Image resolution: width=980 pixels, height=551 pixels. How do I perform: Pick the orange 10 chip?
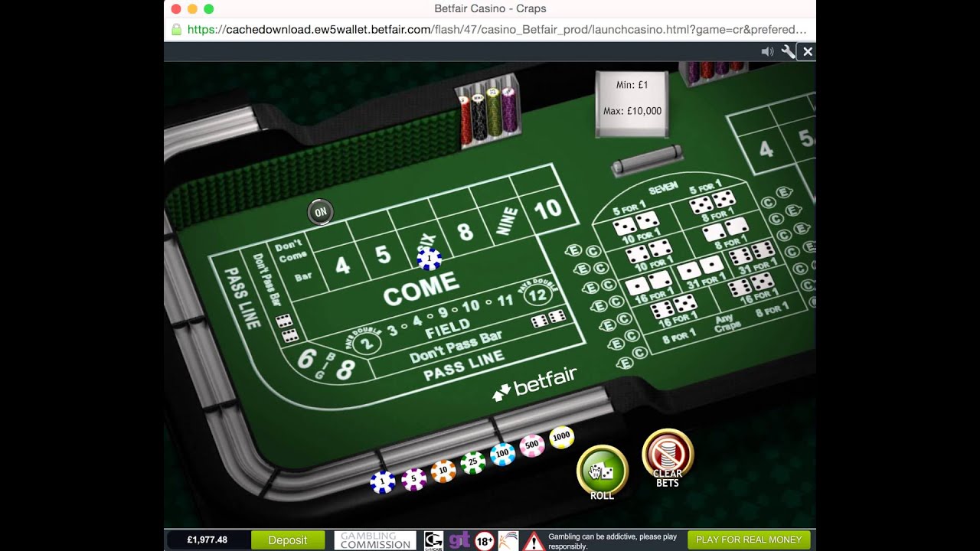(x=443, y=471)
